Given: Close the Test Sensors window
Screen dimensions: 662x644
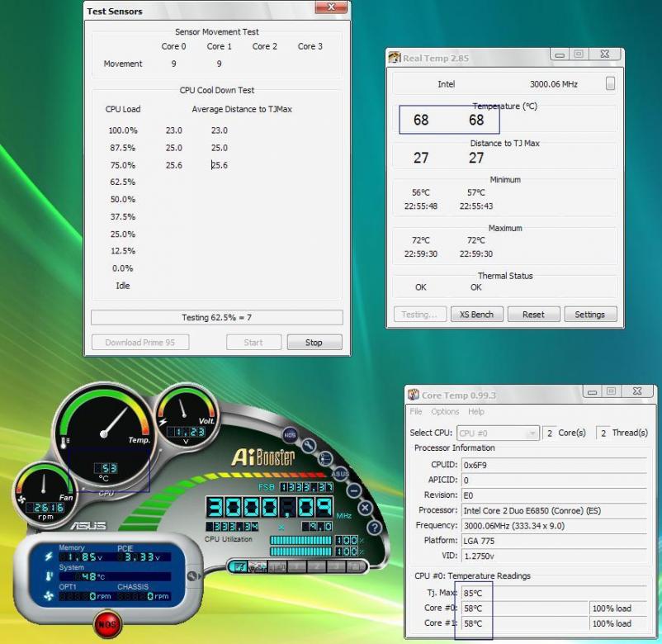Looking at the screenshot, I should [333, 7].
